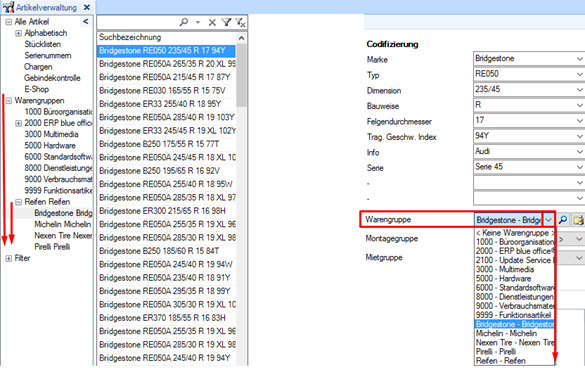This screenshot has height=368, width=585.
Task: Collapse the Warengruppen tree node
Action: click(x=9, y=101)
